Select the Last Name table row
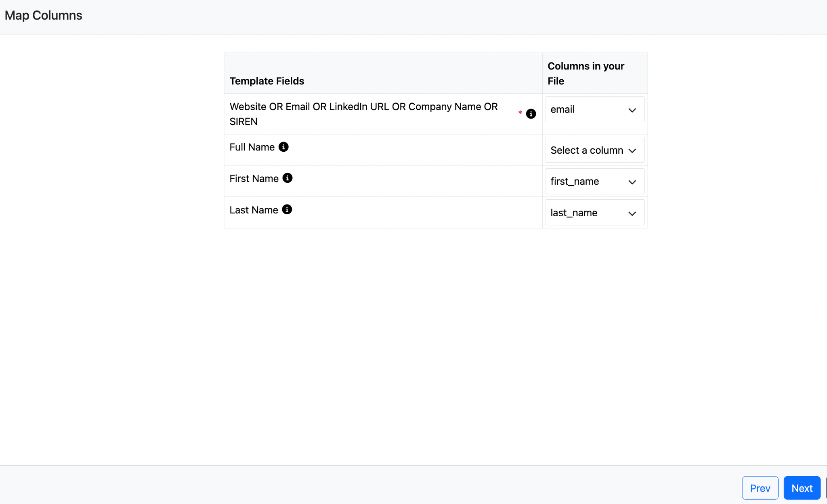827x504 pixels. 384,212
